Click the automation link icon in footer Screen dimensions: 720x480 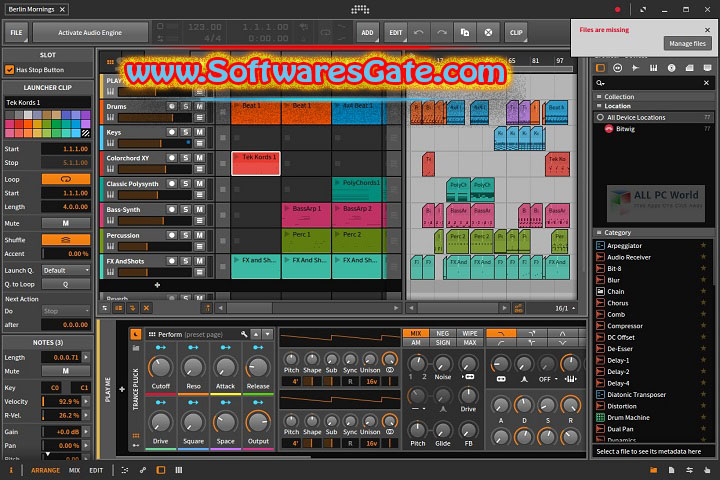pyautogui.click(x=143, y=470)
